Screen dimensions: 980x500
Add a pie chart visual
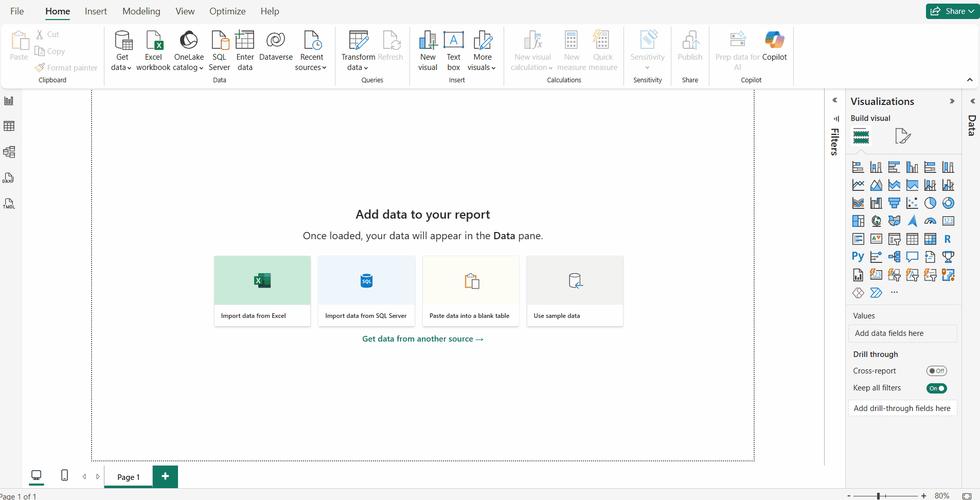coord(930,203)
